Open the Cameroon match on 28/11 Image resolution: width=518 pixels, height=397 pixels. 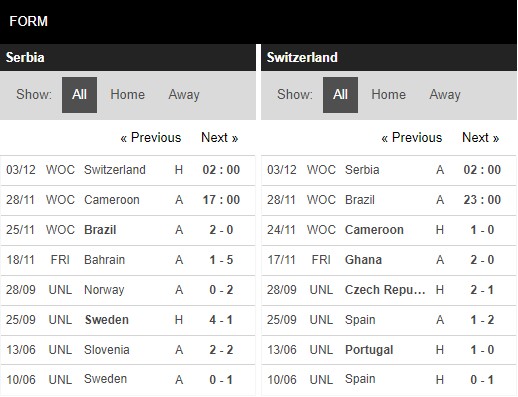pyautogui.click(x=128, y=200)
